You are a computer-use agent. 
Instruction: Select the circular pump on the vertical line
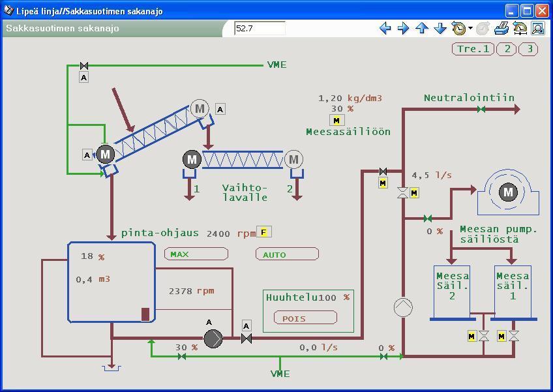coord(403,307)
